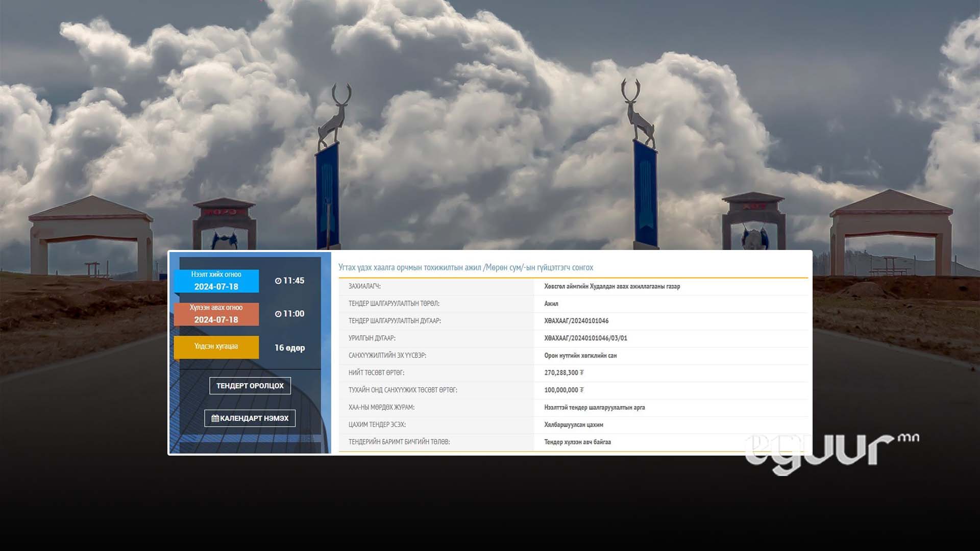Image resolution: width=980 pixels, height=551 pixels.
Task: Select the tender type value Ажил
Action: pos(551,304)
